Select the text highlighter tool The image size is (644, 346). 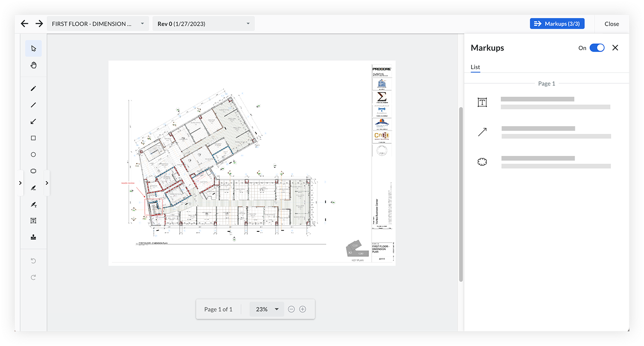coord(33,205)
